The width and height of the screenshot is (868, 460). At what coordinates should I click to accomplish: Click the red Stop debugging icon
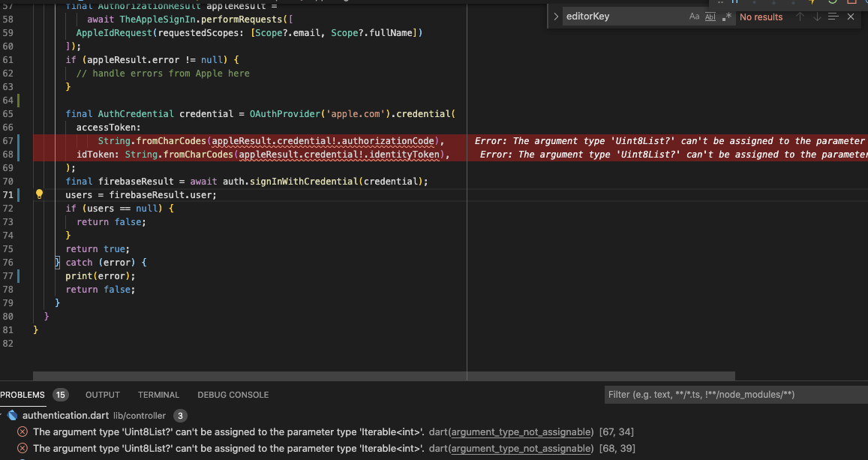(x=852, y=2)
